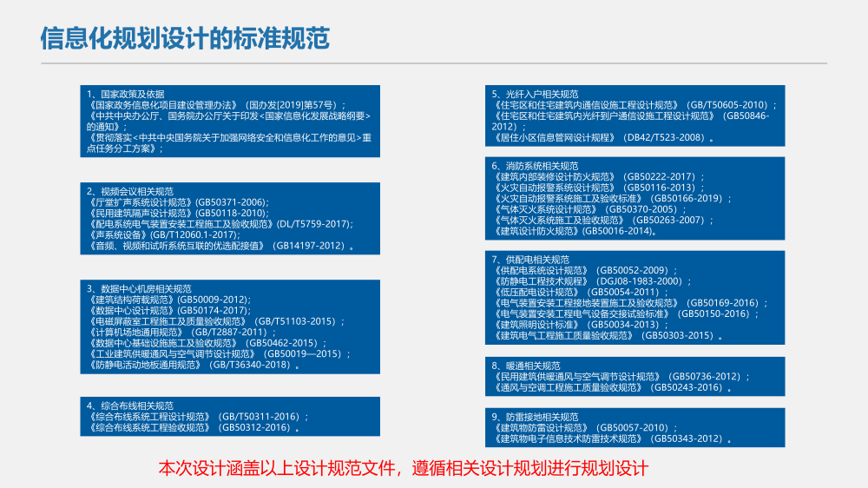Screen dimensions: 868x488
Task: Click line with GB/T50605-2010
Action: (x=635, y=105)
